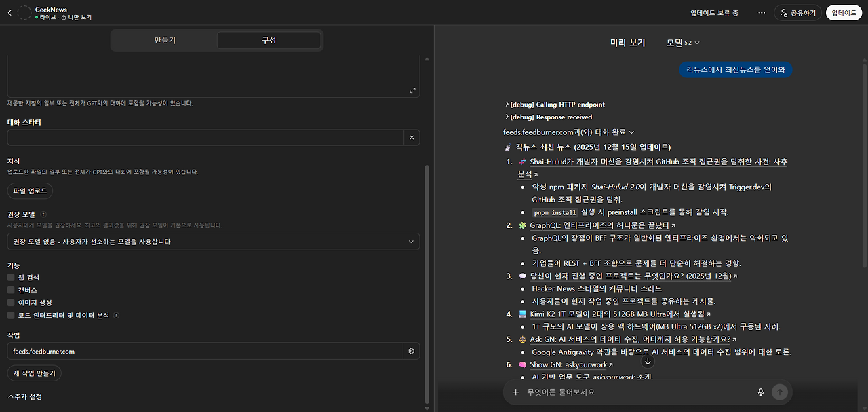Viewport: 868px width, 412px height.
Task: Click the 업데이트 보류 중 status text
Action: [x=714, y=13]
